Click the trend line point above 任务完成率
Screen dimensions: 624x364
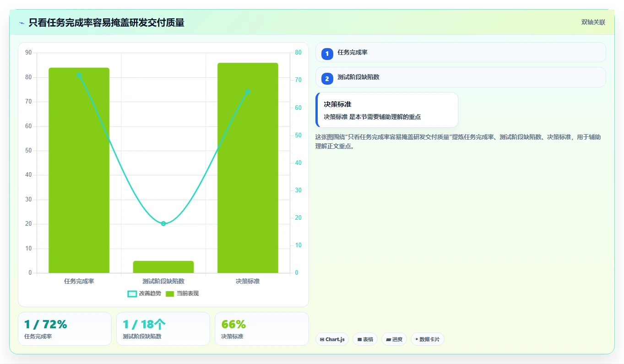[79, 75]
